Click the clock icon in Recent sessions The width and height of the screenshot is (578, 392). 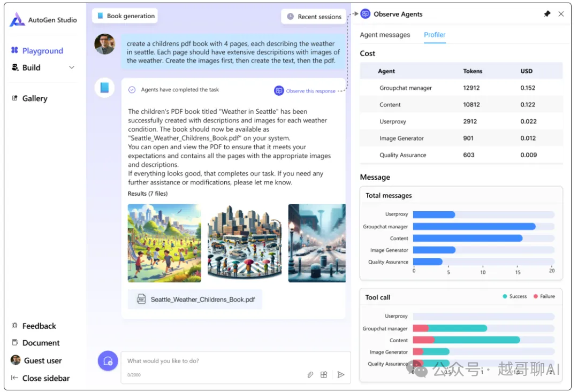click(291, 17)
